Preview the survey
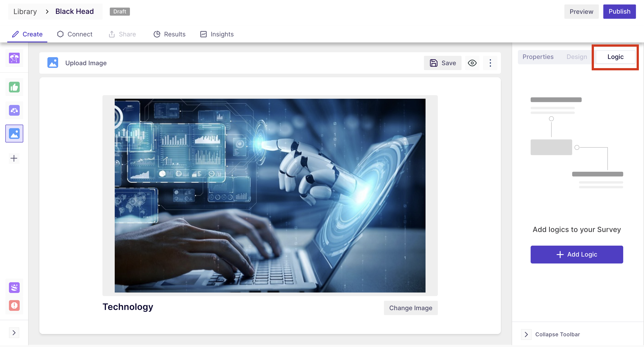Viewport: 644px width, 347px height. point(581,11)
